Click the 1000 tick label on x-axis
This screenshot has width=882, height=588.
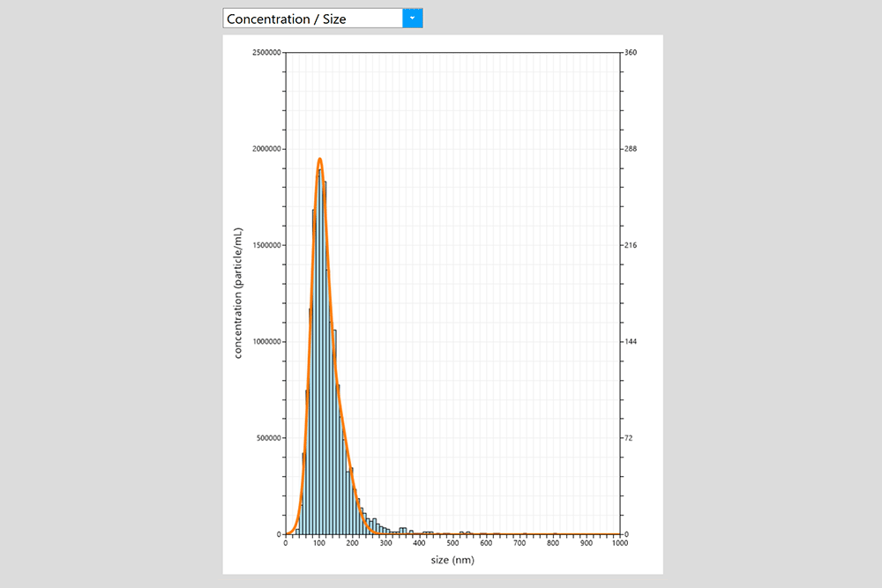coord(619,544)
